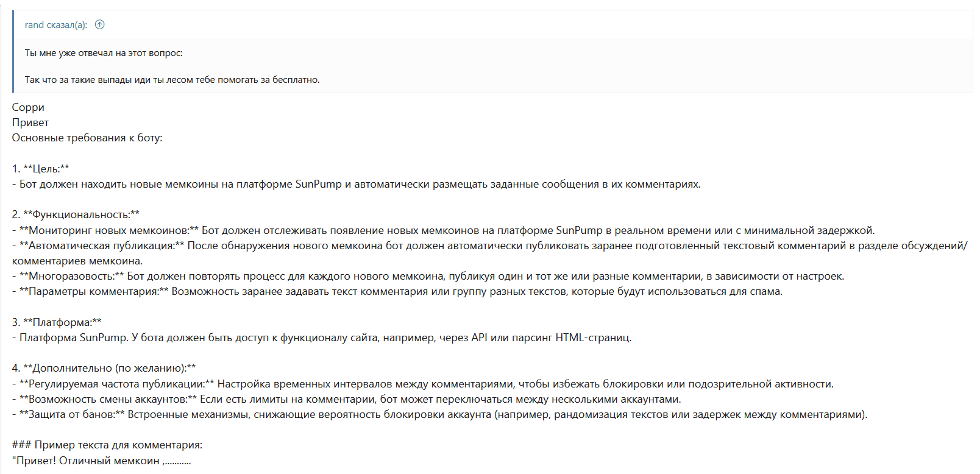Click the word 'Сорри' in the post

pyautogui.click(x=28, y=107)
